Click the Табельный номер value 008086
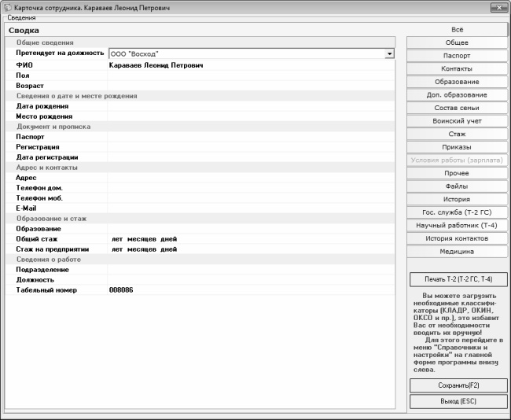The height and width of the screenshot is (420, 511). (x=122, y=290)
